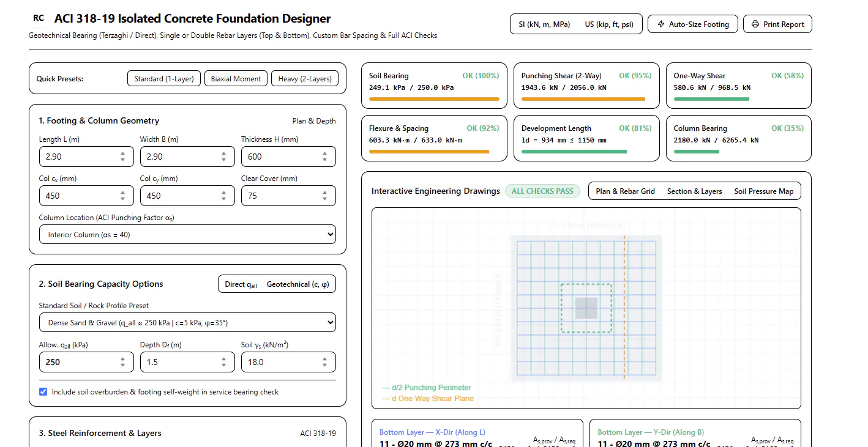
Task: Apply the Biaxial Moment preset
Action: pos(236,79)
